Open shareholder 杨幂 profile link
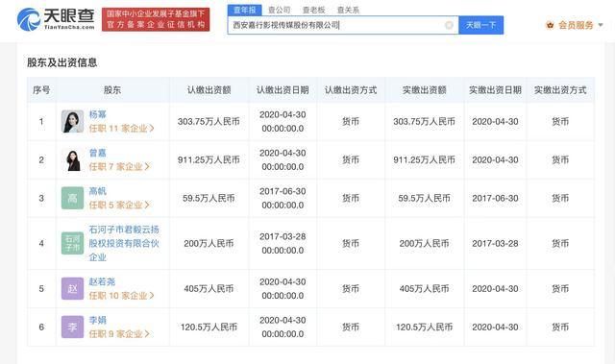 coord(98,114)
